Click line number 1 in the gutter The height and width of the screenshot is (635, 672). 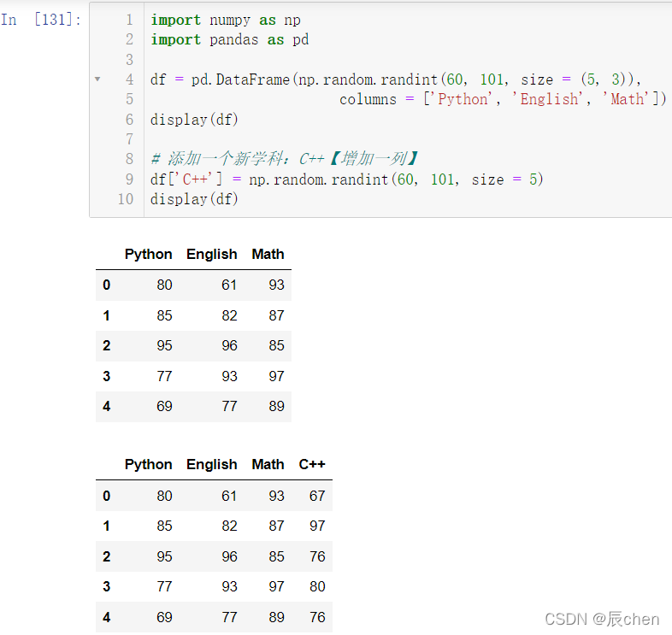tap(129, 20)
